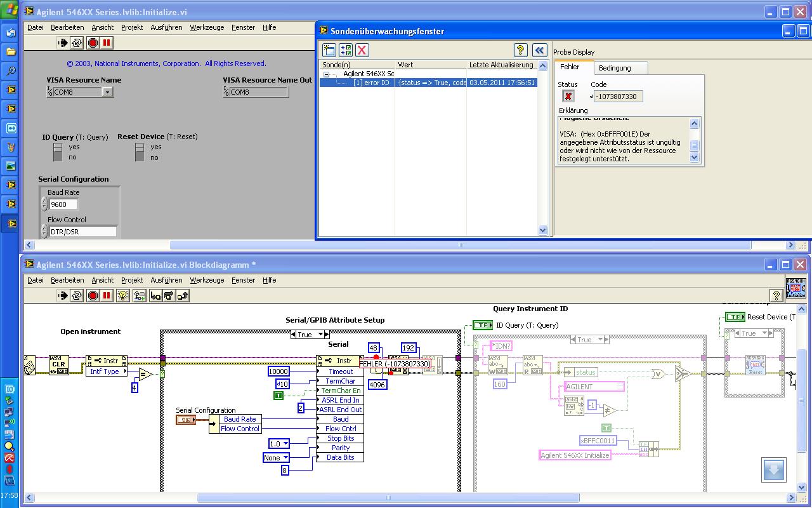The image size is (812, 508).
Task: Run the VI from the block diagram toolbar
Action: (62, 295)
